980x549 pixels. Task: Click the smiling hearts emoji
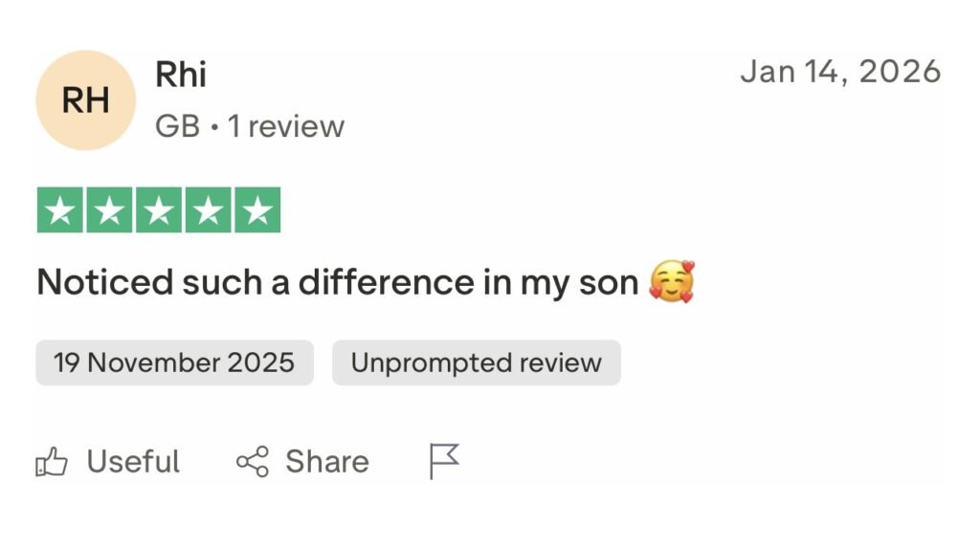click(671, 282)
